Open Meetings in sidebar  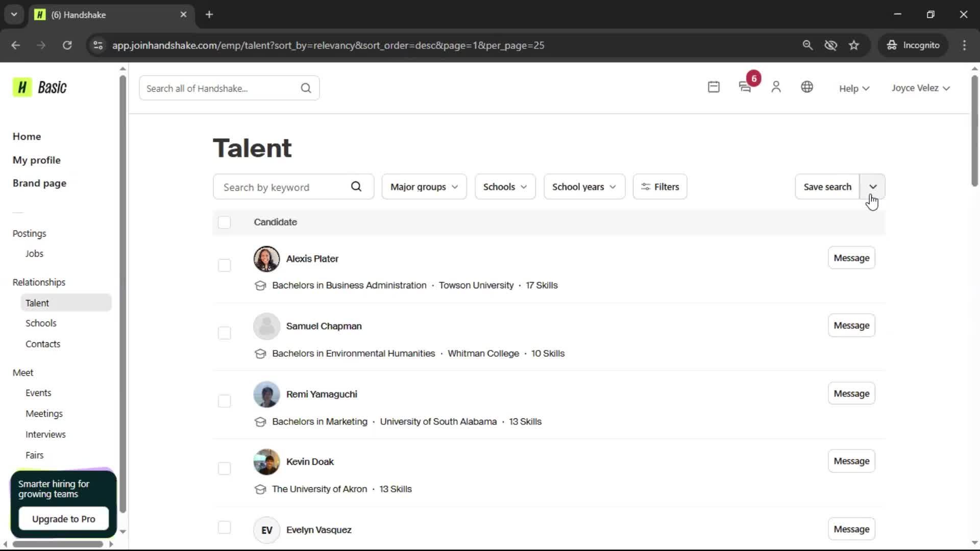(44, 414)
